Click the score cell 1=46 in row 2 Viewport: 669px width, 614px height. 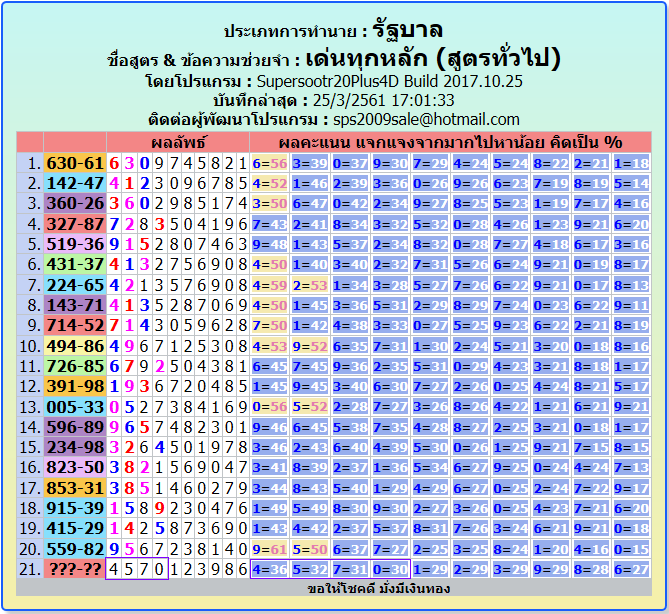point(310,183)
